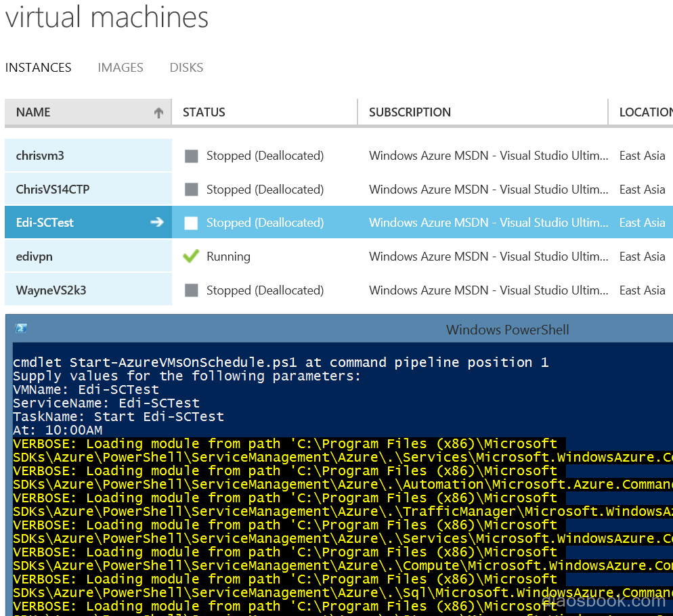This screenshot has width=673, height=616.
Task: Click the green running checkmark for edivpn
Action: pos(191,256)
